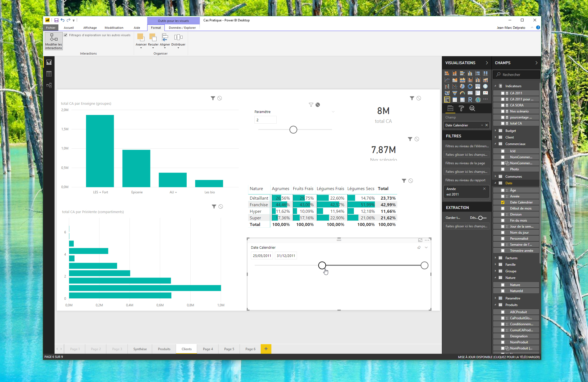Select the gauge visualization

pyautogui.click(x=462, y=93)
